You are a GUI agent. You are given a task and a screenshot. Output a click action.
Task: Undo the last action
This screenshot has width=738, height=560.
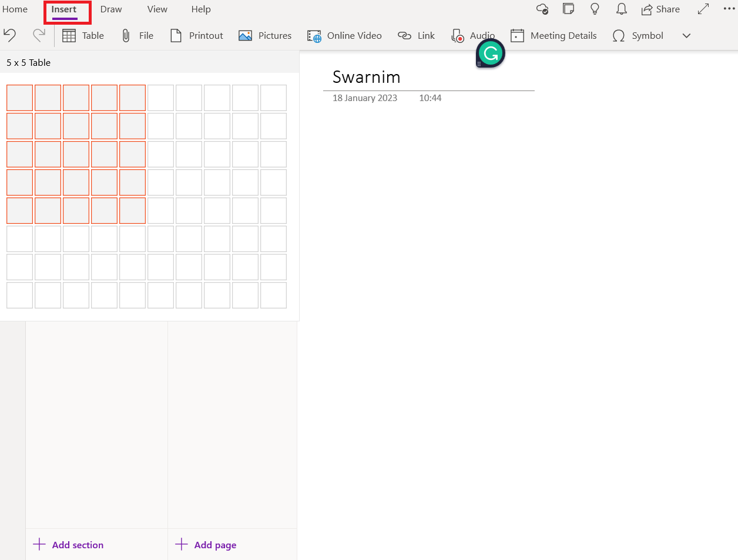9,35
